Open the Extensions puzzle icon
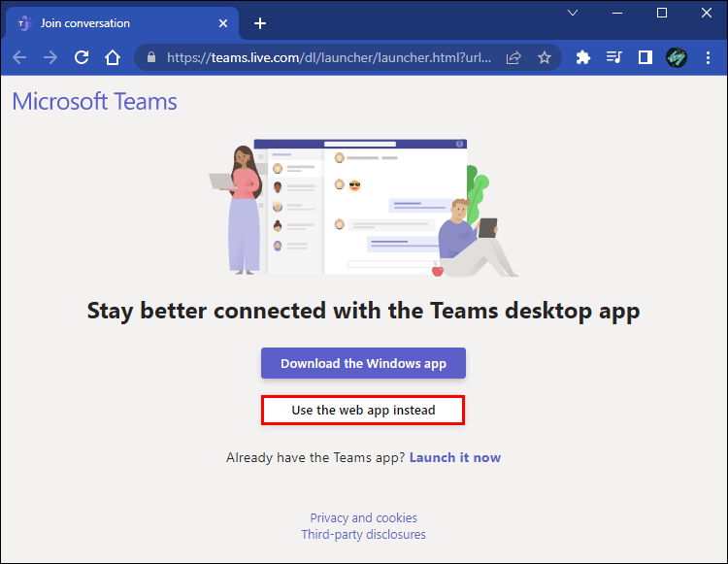This screenshot has width=728, height=564. 582,57
